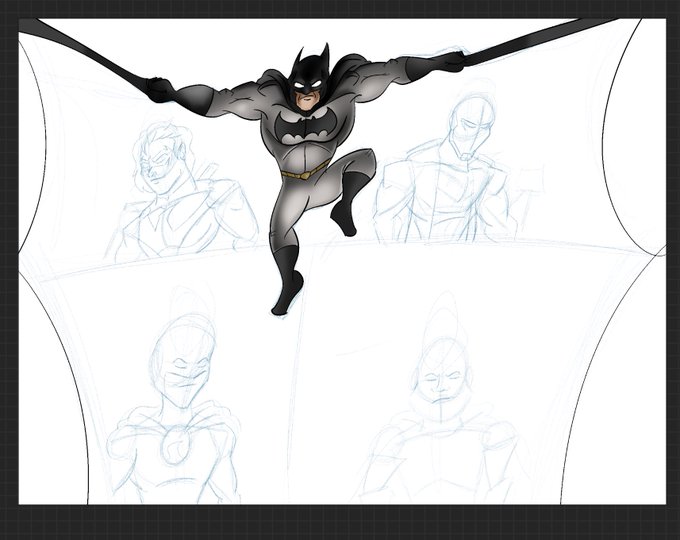
Task: Click the sketched mohawk figure with crossed arms
Action: pos(442,401)
